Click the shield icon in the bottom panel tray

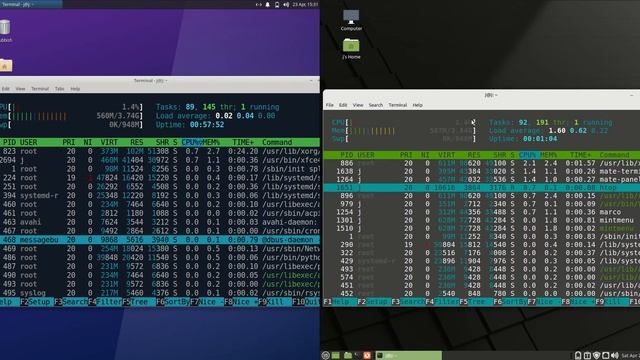point(597,356)
